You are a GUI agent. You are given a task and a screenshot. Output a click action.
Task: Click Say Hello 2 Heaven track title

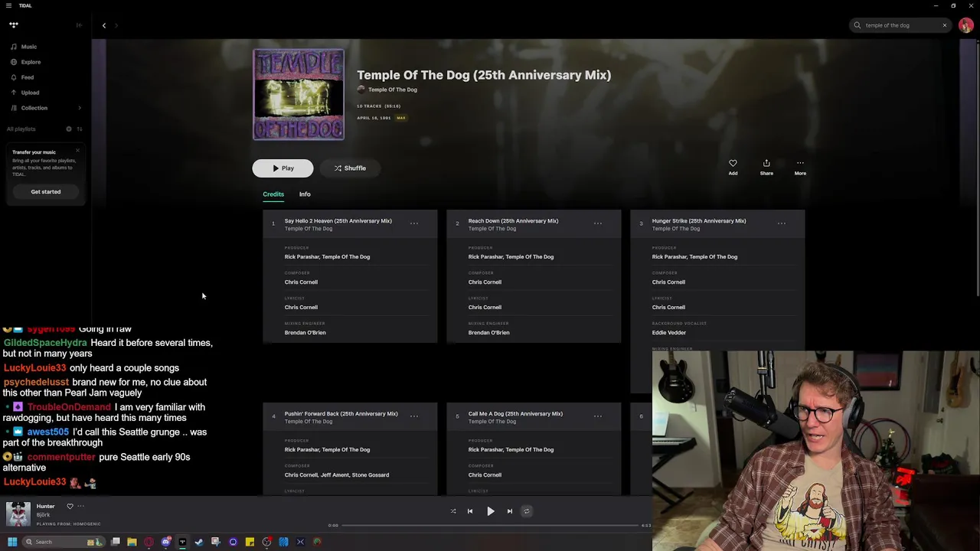pyautogui.click(x=338, y=221)
